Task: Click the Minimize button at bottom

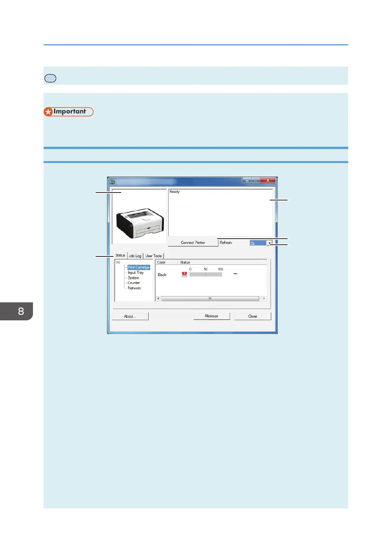Action: tap(212, 316)
